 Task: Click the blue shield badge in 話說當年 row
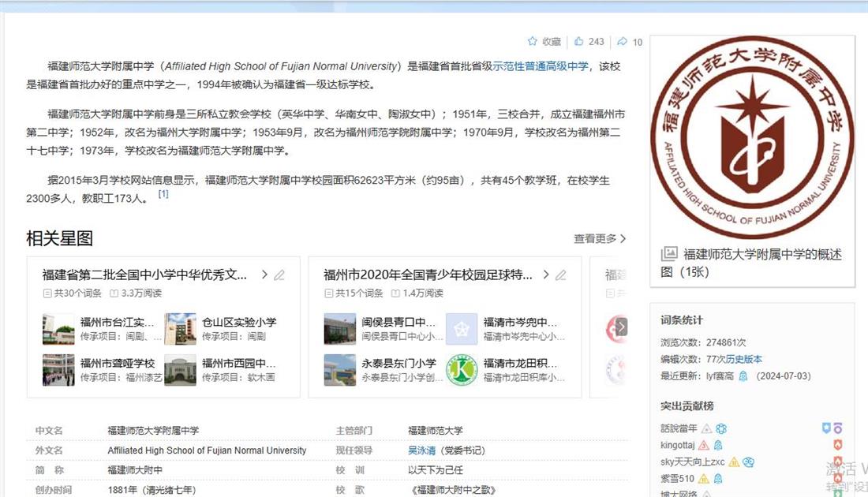[x=826, y=428]
